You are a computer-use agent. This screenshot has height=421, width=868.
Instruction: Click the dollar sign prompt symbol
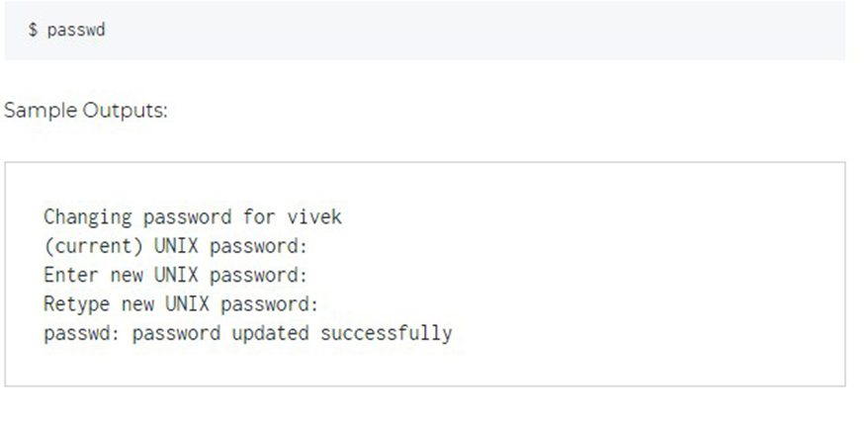click(33, 30)
